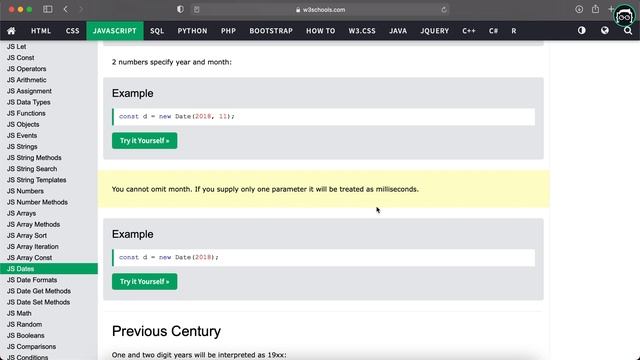Open the globe translate icon
Image resolution: width=640 pixels, height=360 pixels.
click(x=605, y=31)
